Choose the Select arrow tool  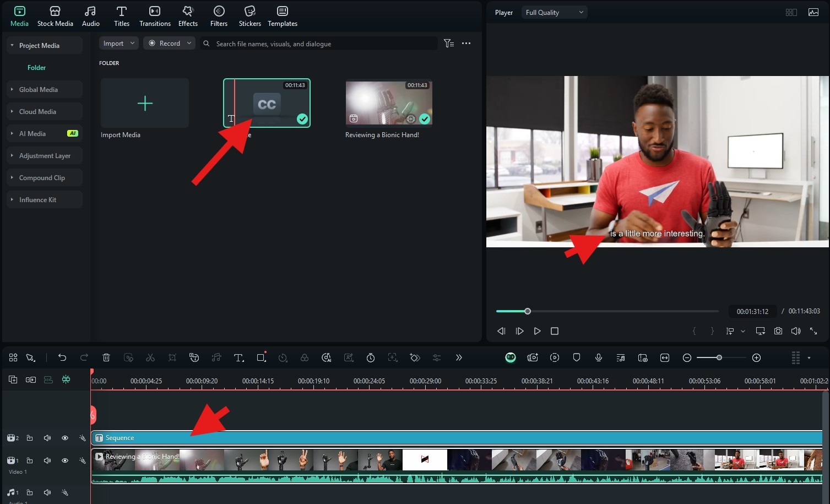tap(31, 357)
